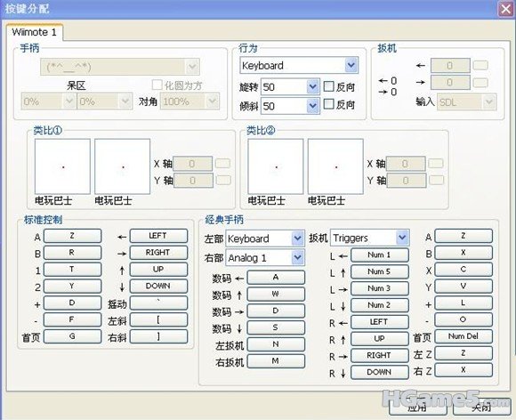Click the LEFT arrow key mapping button
The image size is (516, 420).
click(x=158, y=236)
